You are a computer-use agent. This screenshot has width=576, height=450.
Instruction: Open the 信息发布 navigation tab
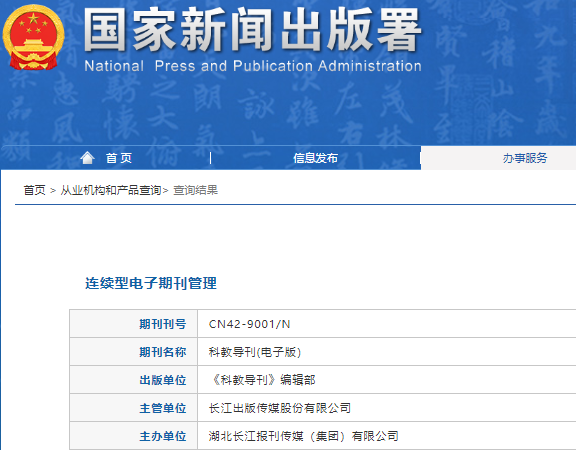point(315,158)
